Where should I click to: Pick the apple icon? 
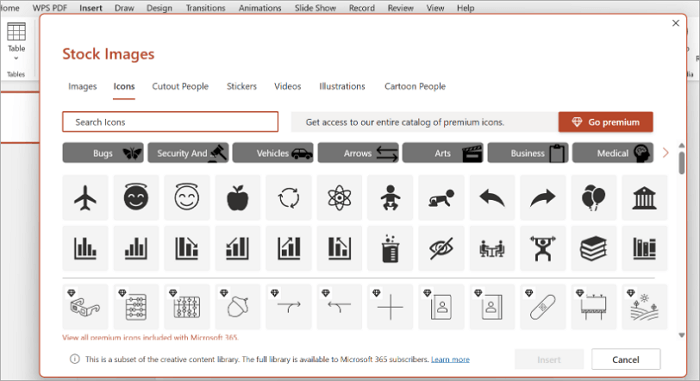(x=238, y=197)
